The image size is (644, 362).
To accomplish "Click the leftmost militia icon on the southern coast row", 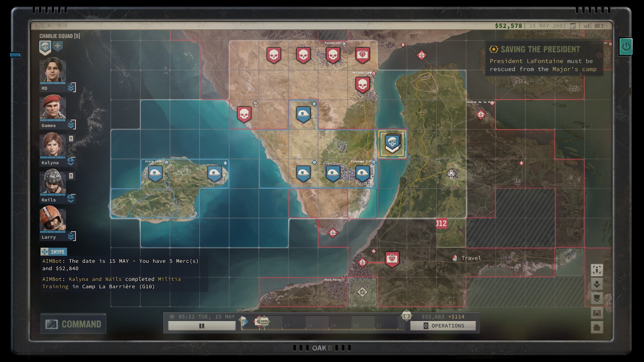I will 304,174.
